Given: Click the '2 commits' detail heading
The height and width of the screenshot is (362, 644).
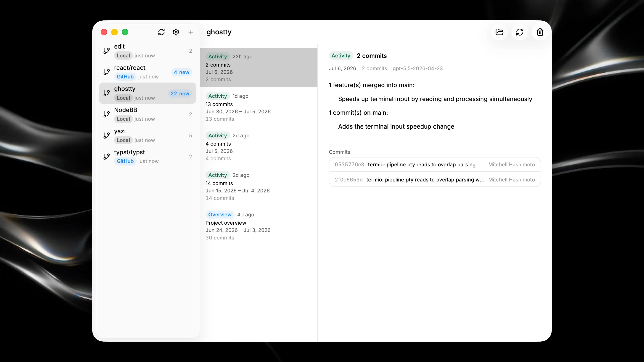Looking at the screenshot, I should [x=372, y=56].
